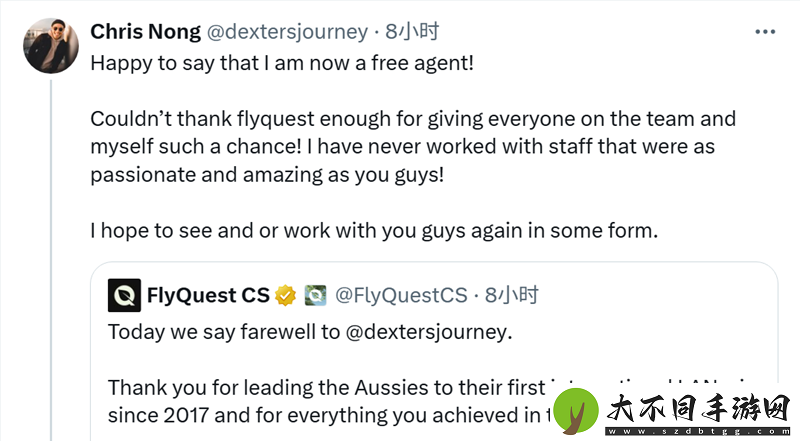Click the @dextersjourney handle in tweet header
This screenshot has height=441, width=800.
287,32
